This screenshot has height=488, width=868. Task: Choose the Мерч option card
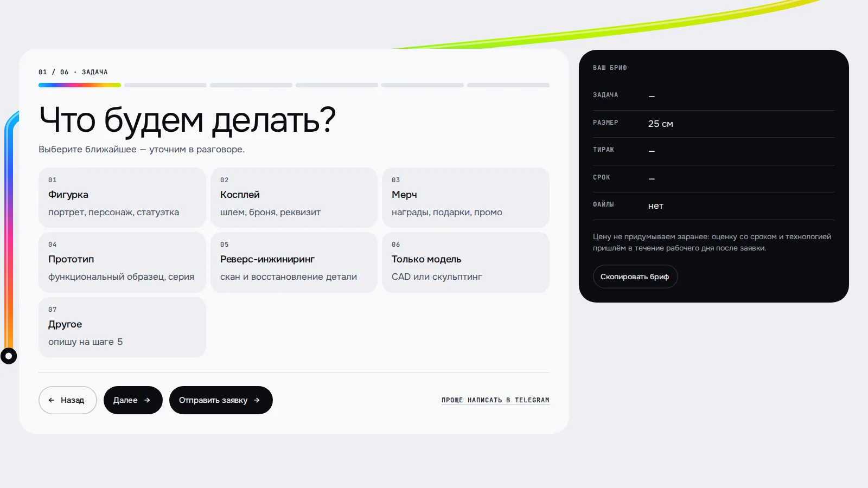(465, 197)
